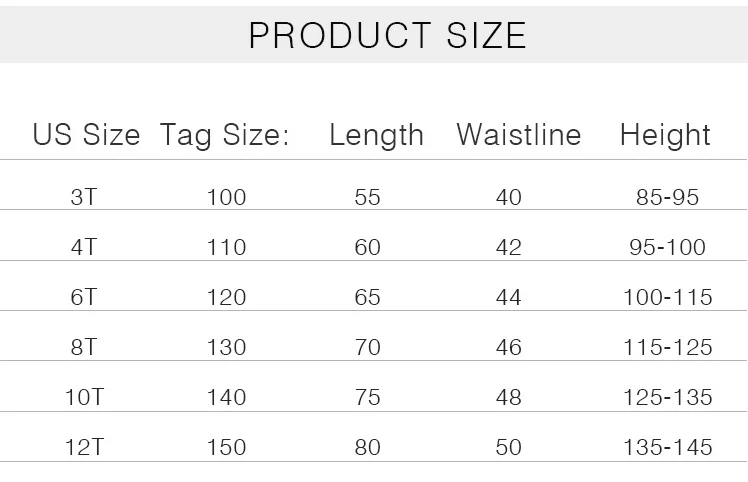Click the 6T size cell
The image size is (748, 482).
[x=84, y=297]
